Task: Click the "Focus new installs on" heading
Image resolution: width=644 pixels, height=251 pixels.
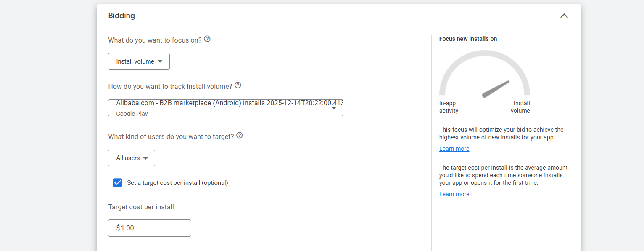Action: [468, 39]
